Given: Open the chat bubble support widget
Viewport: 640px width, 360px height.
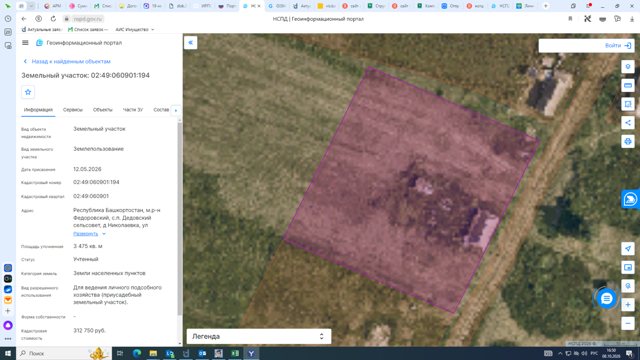Looking at the screenshot, I should click(607, 299).
